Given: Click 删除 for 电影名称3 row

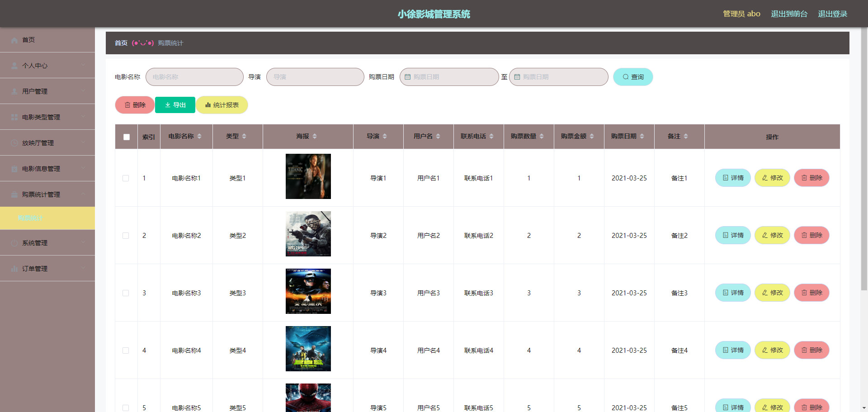Looking at the screenshot, I should [x=811, y=293].
